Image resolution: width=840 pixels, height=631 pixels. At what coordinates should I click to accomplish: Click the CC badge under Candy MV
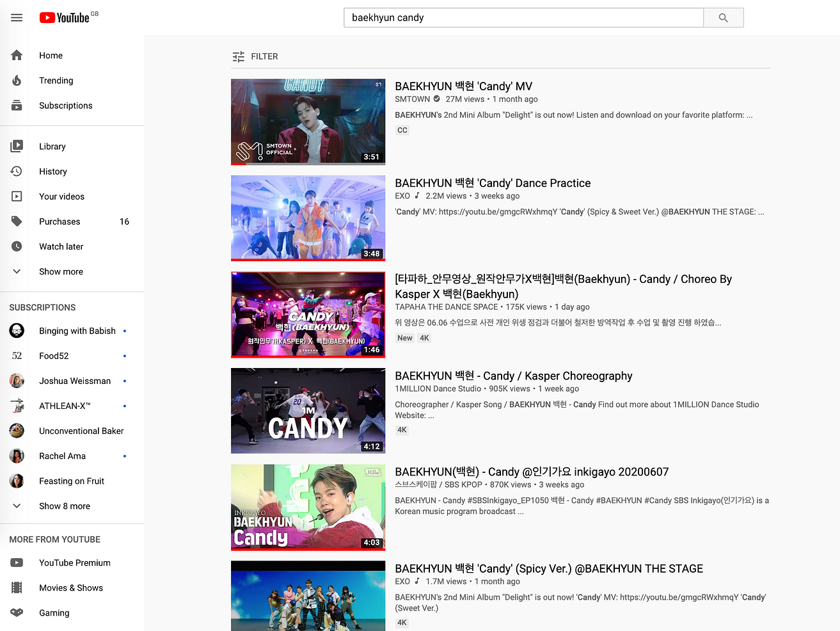(x=402, y=130)
